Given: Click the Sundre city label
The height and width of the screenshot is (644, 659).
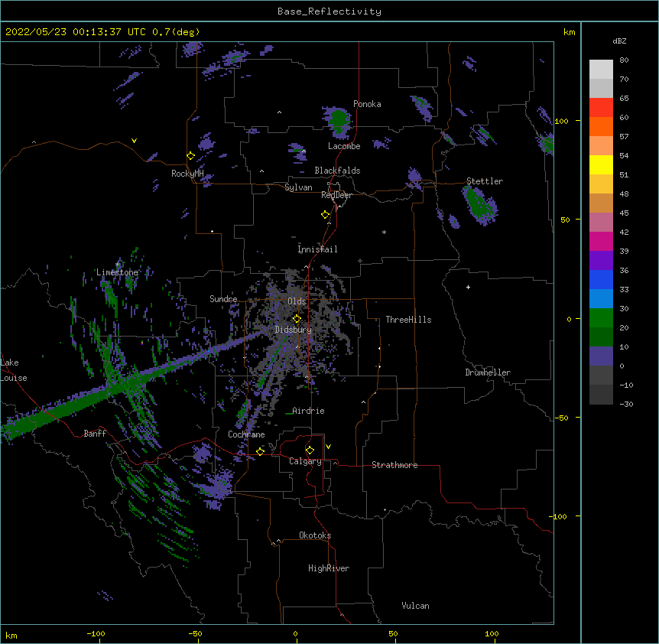Looking at the screenshot, I should pos(223,299).
